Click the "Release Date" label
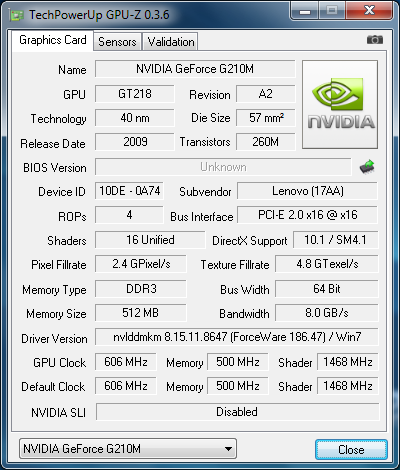The height and width of the screenshot is (470, 400). (53, 144)
